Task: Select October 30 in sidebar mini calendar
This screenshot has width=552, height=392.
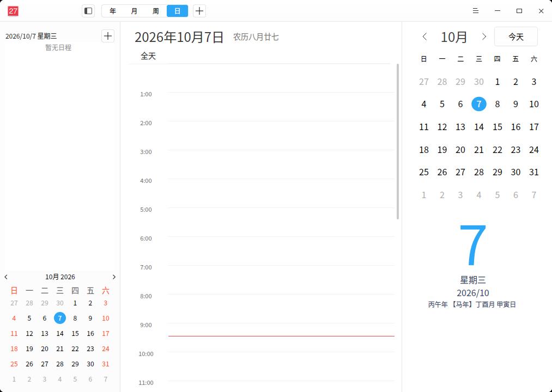Action: [x=90, y=364]
